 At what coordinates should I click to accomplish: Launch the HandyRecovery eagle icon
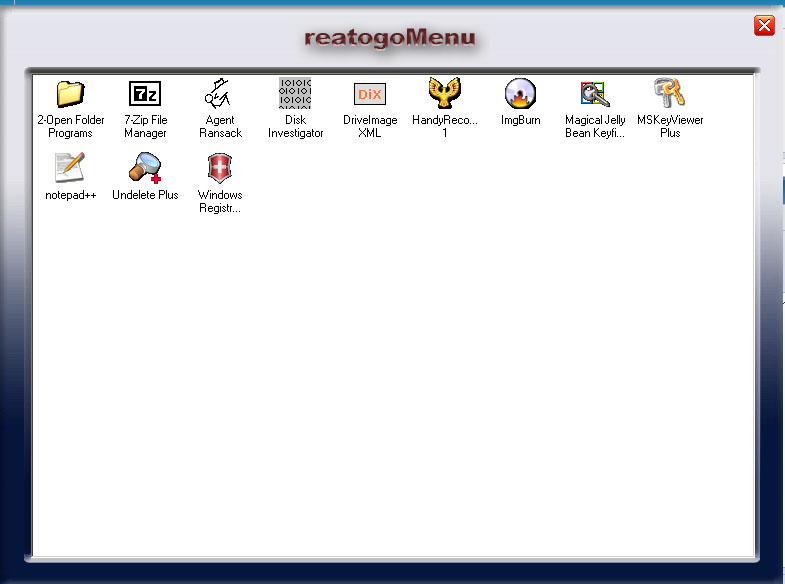click(445, 94)
